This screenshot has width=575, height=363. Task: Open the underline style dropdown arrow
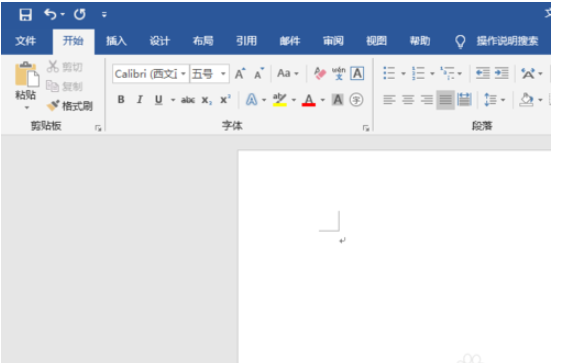coord(173,100)
